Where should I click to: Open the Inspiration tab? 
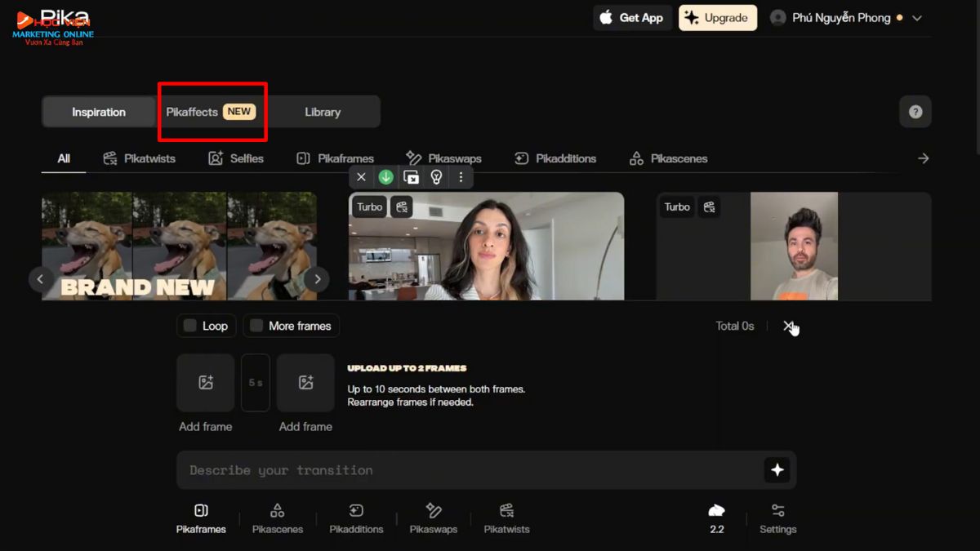tap(99, 112)
